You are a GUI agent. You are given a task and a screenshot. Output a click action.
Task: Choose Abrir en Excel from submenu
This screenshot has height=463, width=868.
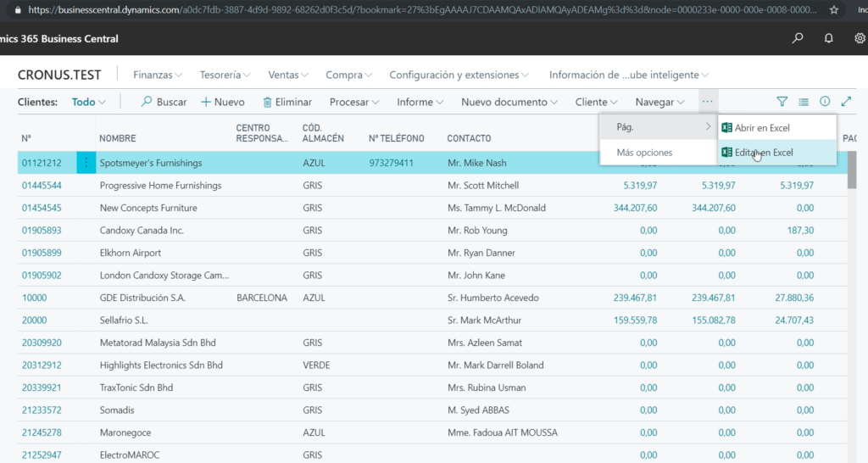(x=761, y=128)
